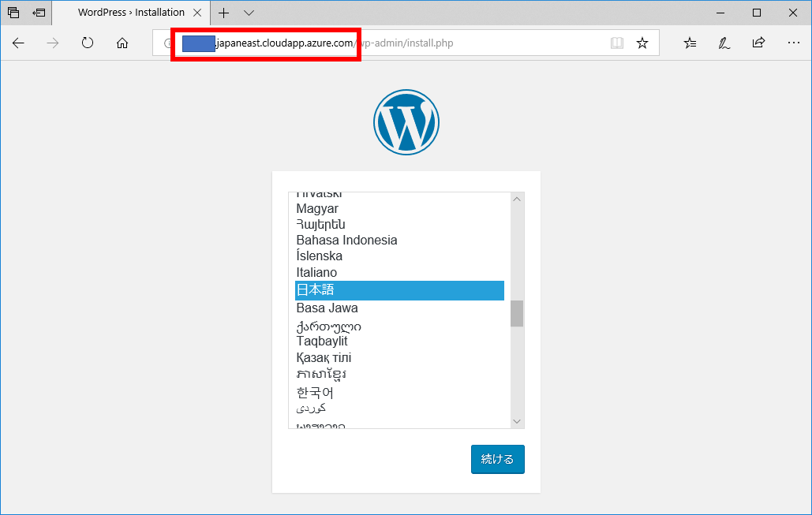Go back to previous page
This screenshot has width=812, height=515.
pyautogui.click(x=18, y=43)
